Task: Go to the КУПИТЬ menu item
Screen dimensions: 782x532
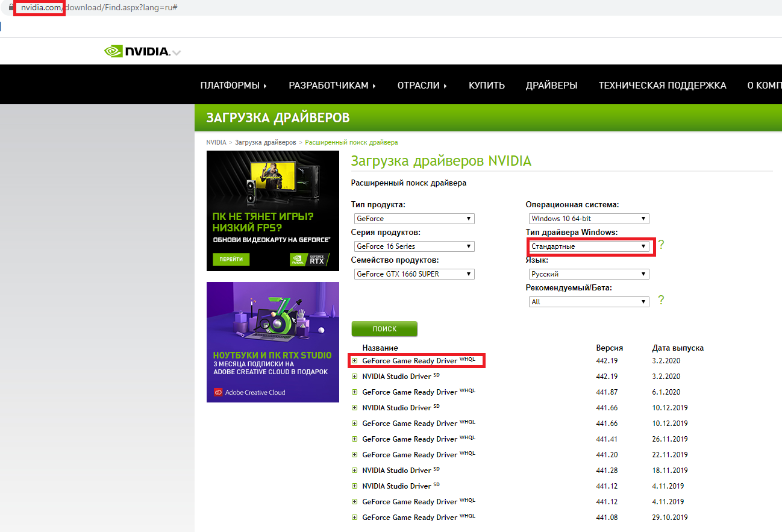Action: click(x=487, y=86)
